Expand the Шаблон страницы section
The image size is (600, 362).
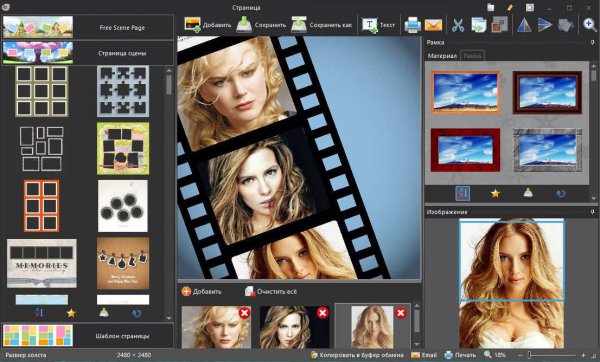pos(88,336)
